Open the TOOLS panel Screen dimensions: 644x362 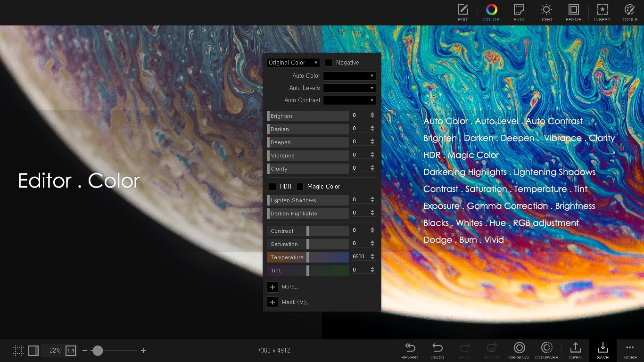[629, 13]
